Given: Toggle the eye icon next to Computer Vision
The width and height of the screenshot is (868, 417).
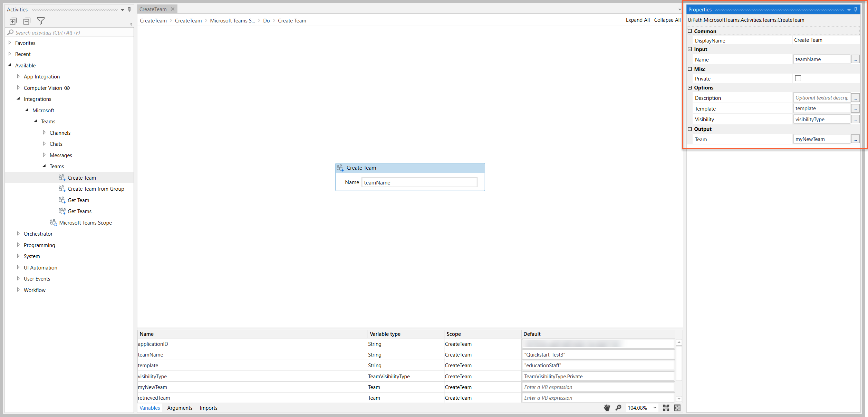Looking at the screenshot, I should click(x=68, y=88).
